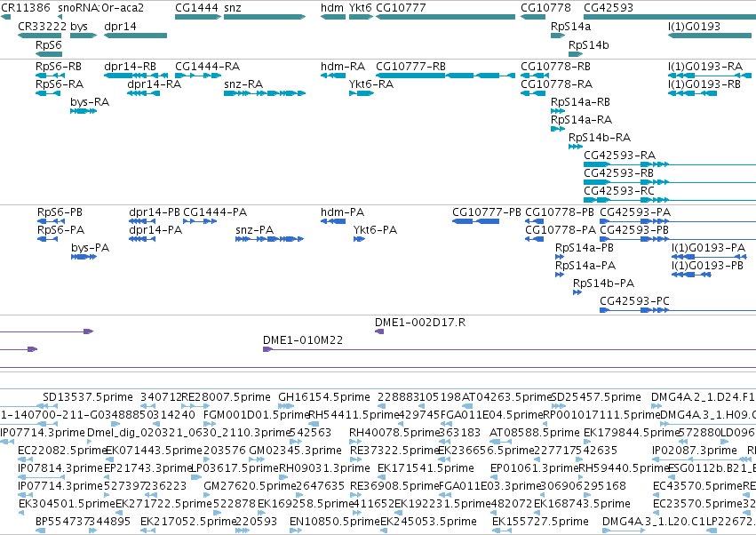
Task: Click the l(1)G0193 gene label
Action: (x=694, y=26)
